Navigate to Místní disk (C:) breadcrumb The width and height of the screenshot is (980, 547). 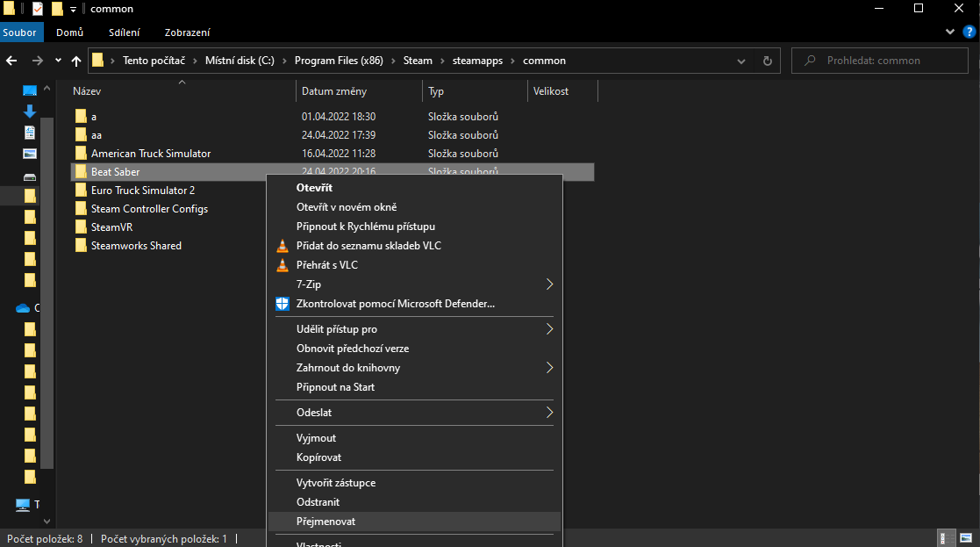tap(240, 61)
